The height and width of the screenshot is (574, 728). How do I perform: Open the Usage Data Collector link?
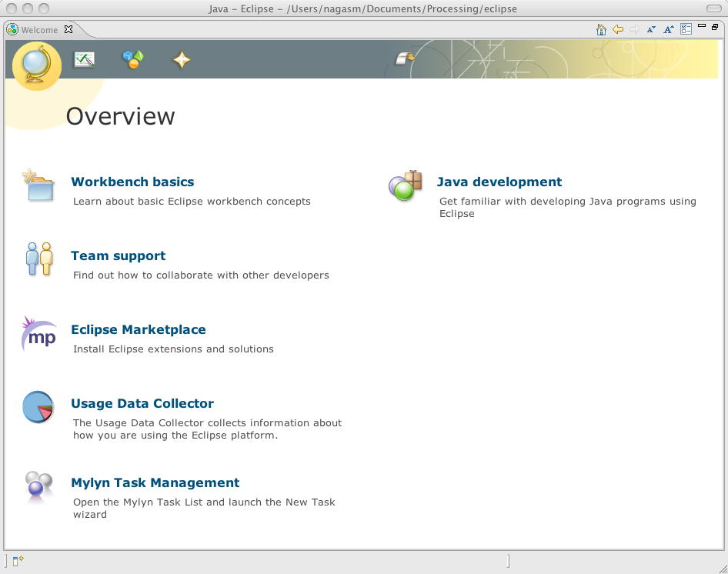[x=142, y=403]
